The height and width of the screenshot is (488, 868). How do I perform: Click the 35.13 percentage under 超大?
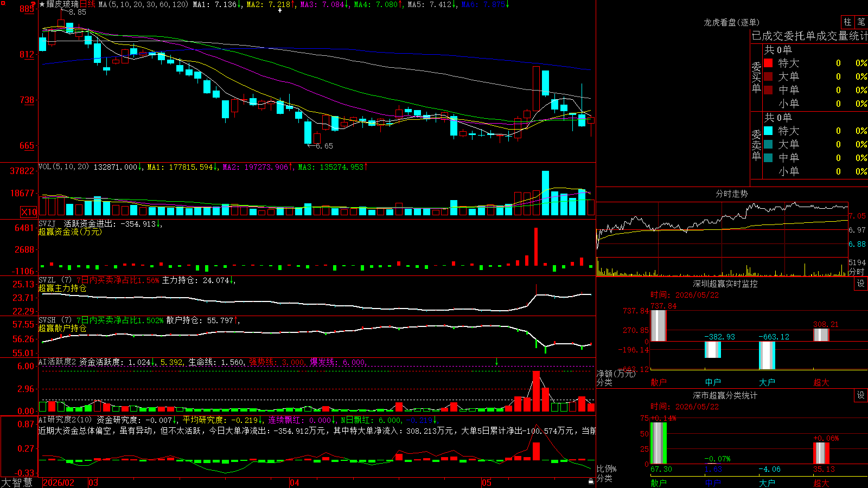[x=824, y=469]
